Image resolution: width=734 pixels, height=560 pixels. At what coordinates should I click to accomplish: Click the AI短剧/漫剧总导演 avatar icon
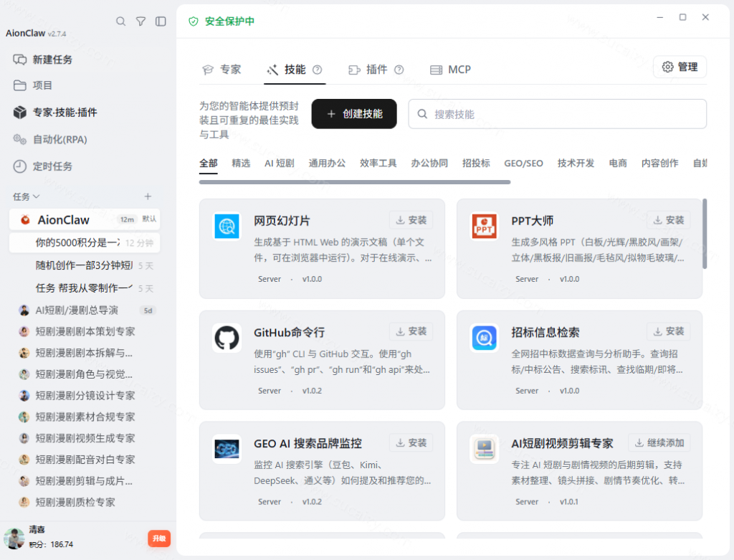pos(24,310)
